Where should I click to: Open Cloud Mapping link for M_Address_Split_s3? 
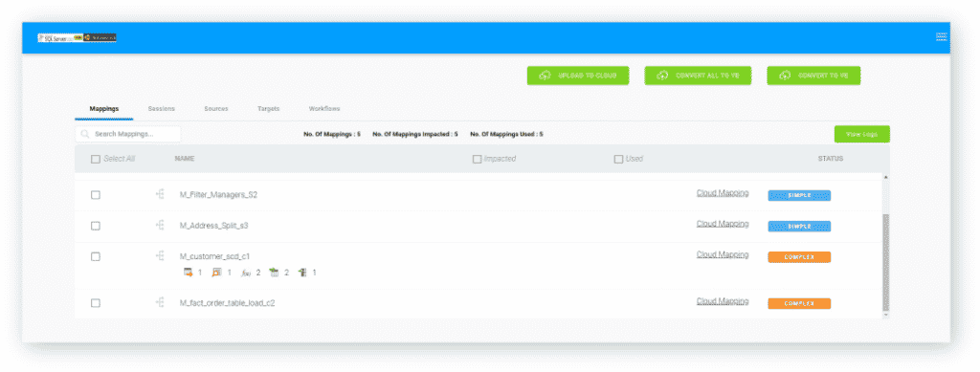pos(723,224)
